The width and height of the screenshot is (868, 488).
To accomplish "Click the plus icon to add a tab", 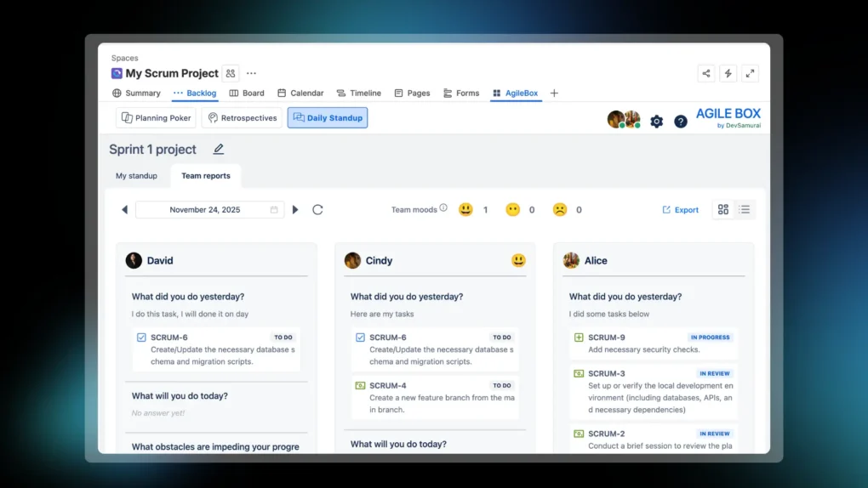I will tap(554, 93).
